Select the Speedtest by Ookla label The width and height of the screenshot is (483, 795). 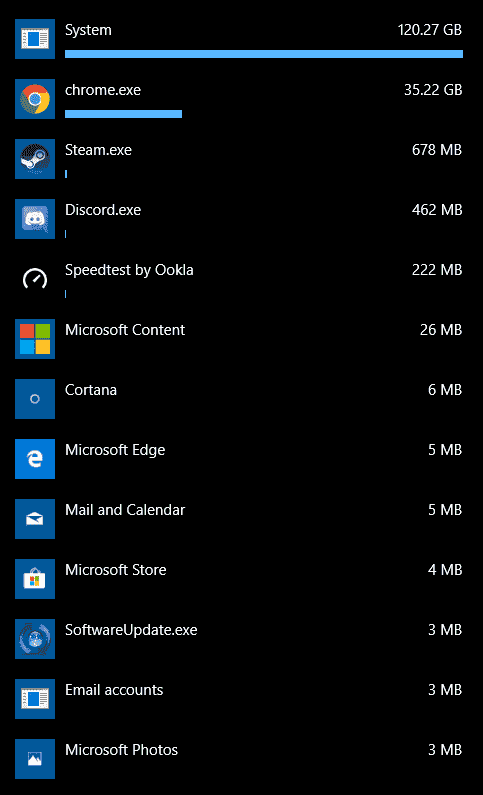pos(129,270)
